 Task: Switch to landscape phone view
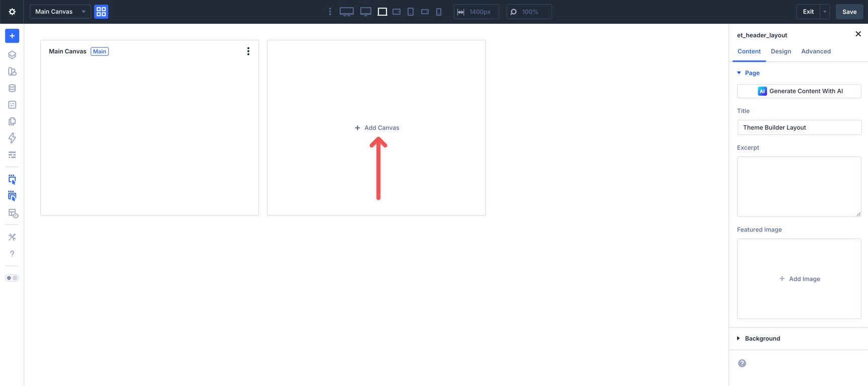click(x=425, y=12)
